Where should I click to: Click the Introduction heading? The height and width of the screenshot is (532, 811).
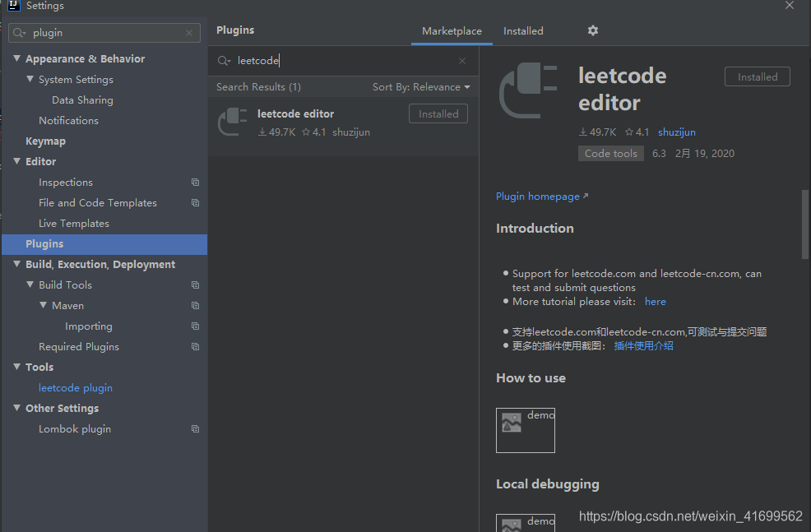(535, 229)
